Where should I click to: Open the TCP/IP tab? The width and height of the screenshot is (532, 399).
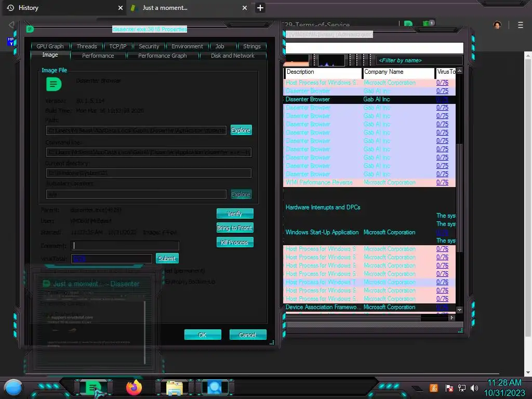(117, 46)
